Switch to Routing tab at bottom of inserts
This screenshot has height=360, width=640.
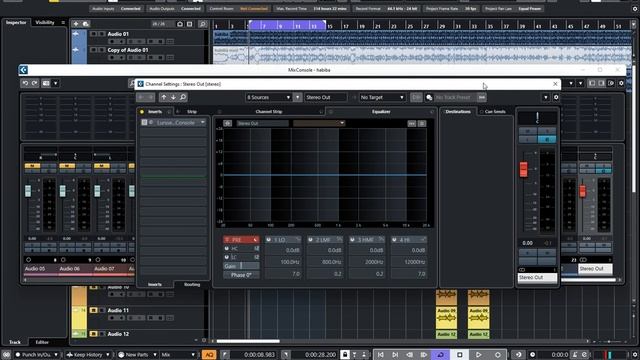coord(192,284)
